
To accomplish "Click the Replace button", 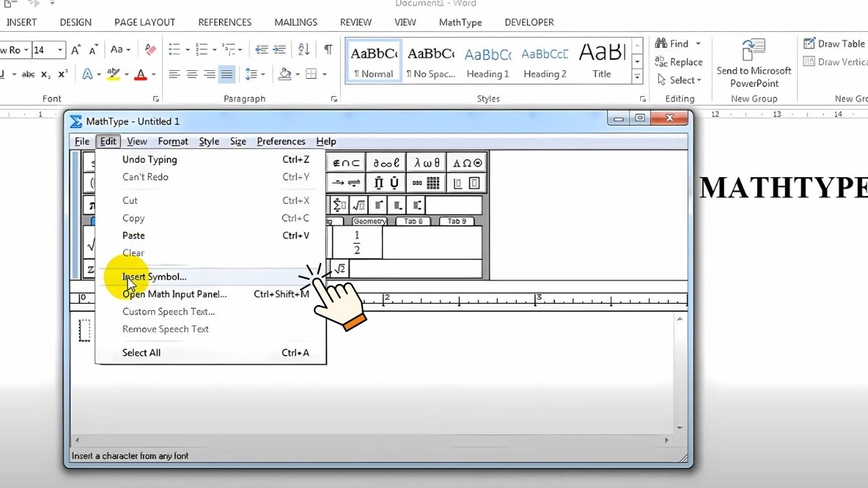I will pyautogui.click(x=678, y=62).
